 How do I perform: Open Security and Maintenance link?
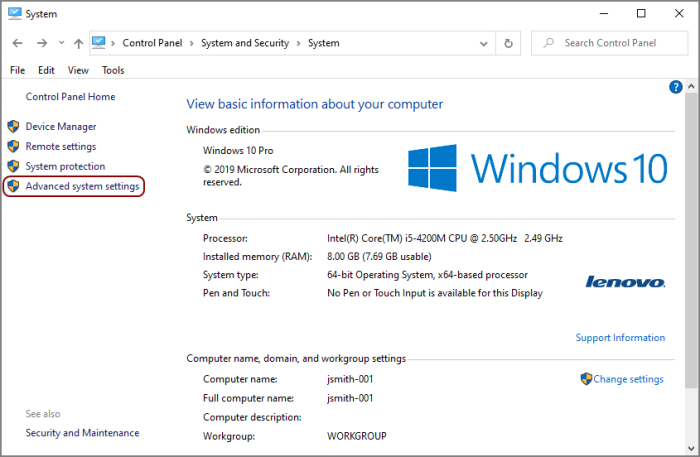pyautogui.click(x=82, y=433)
